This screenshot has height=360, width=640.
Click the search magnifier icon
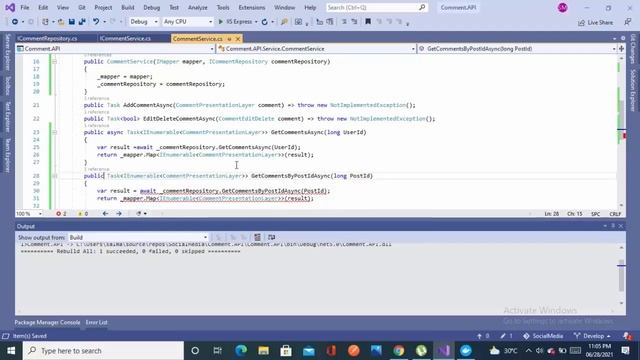(422, 7)
